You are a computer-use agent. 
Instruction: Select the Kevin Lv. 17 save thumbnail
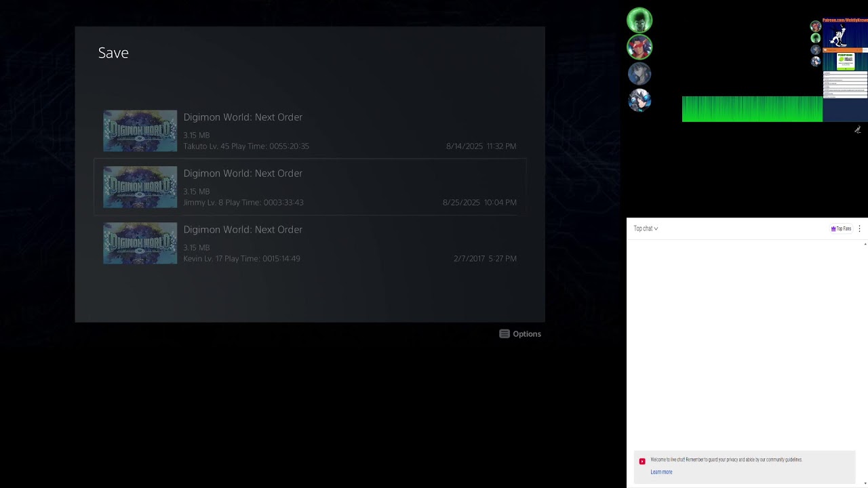click(x=140, y=243)
